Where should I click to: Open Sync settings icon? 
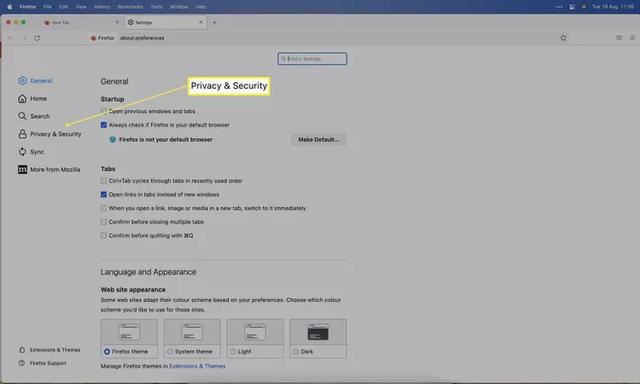pos(22,152)
